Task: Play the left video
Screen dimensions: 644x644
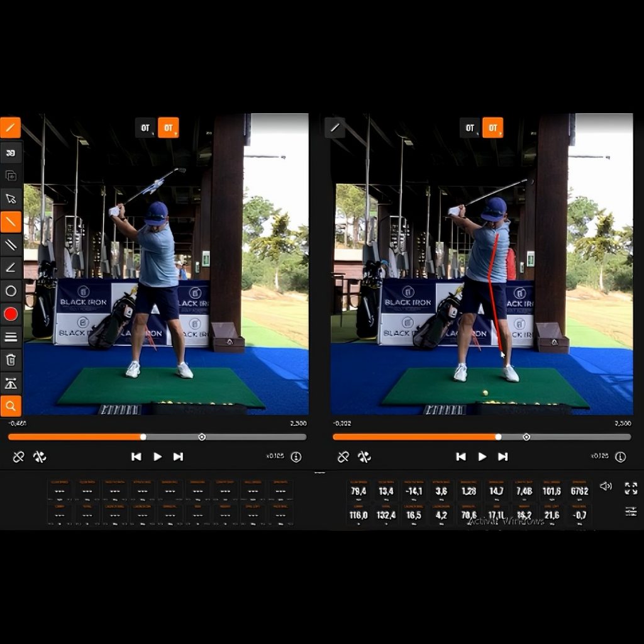Action: tap(157, 457)
